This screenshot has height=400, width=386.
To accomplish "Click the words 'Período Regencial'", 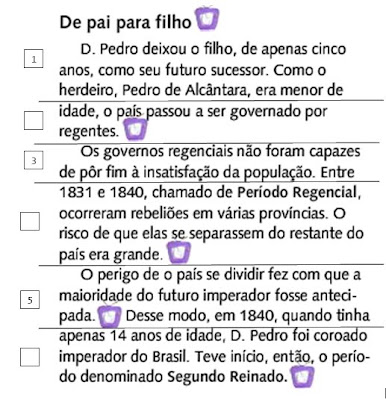I will [297, 192].
